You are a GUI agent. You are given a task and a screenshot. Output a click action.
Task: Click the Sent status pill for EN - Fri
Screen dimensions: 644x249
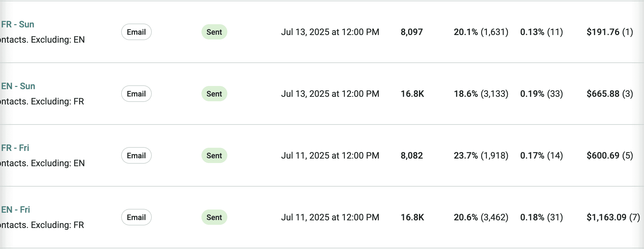[x=214, y=217]
